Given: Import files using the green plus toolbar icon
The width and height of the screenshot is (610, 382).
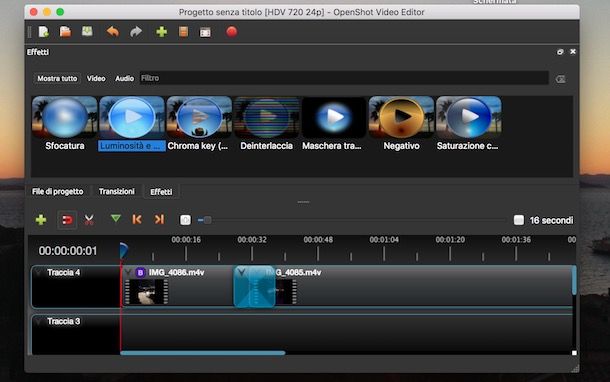Looking at the screenshot, I should (161, 32).
